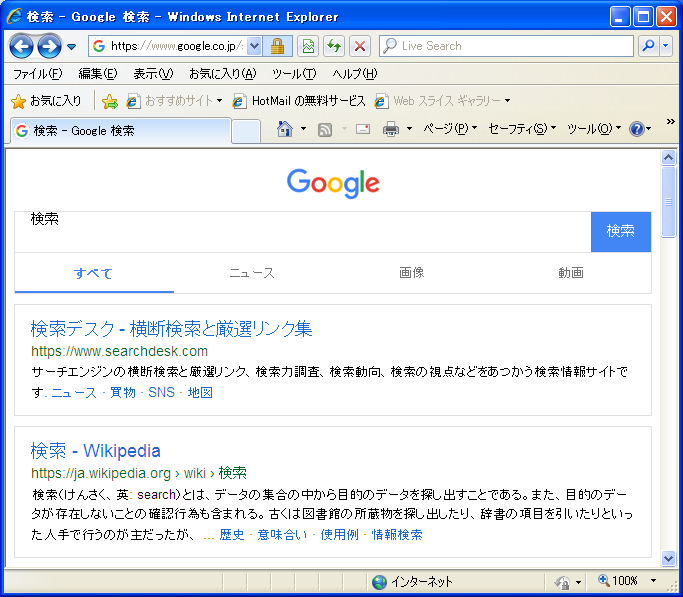This screenshot has height=597, width=683.
Task: Click the Forward navigation arrow
Action: (48, 46)
